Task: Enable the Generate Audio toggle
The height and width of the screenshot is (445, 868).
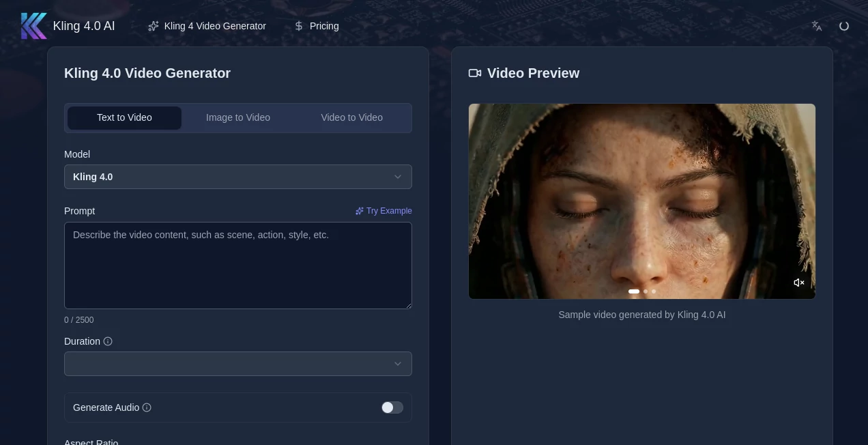Action: pos(392,407)
